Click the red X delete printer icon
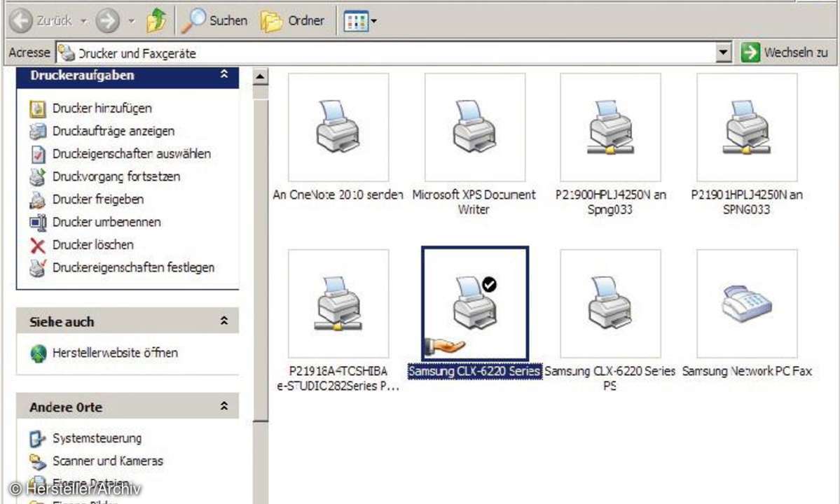The width and height of the screenshot is (840, 504). pyautogui.click(x=38, y=246)
